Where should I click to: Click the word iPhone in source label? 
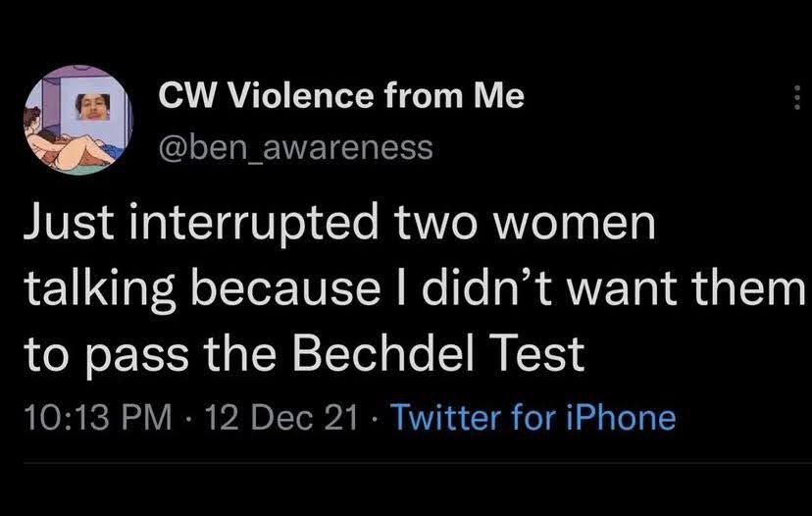click(623, 418)
